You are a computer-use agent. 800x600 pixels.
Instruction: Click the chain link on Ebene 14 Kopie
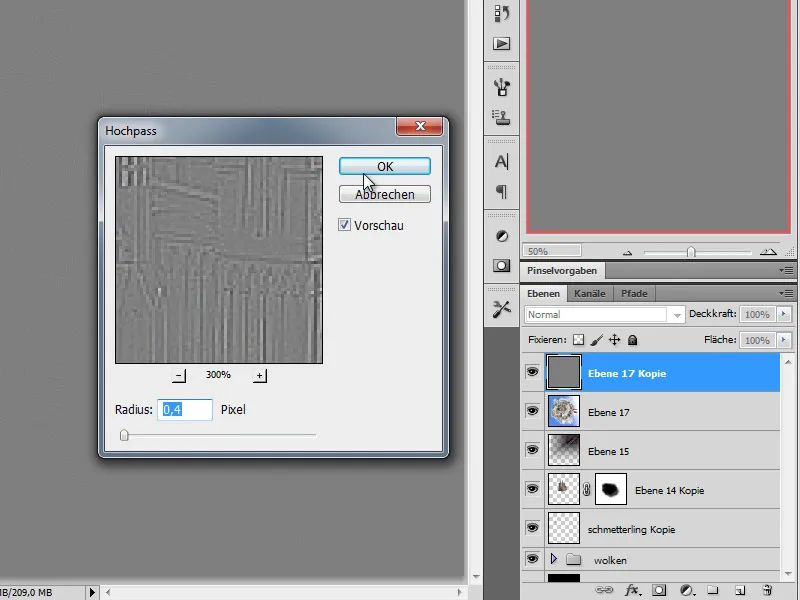[x=587, y=489]
